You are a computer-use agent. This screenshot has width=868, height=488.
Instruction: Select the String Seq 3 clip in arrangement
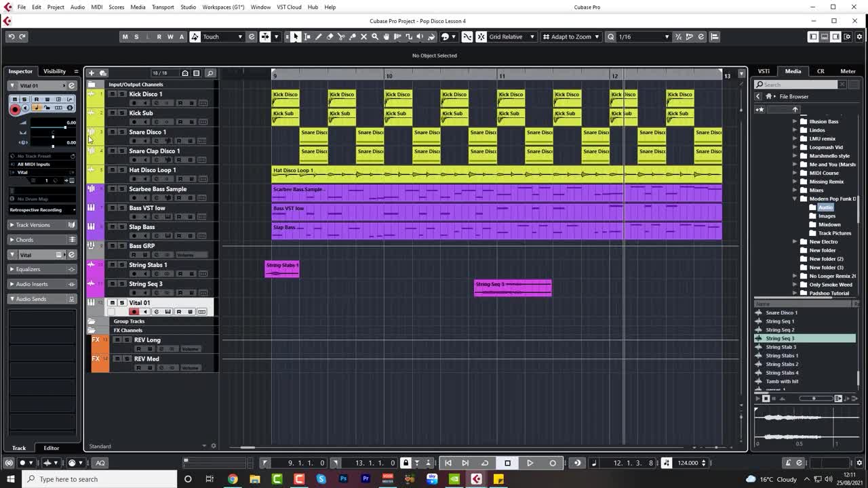pos(513,288)
